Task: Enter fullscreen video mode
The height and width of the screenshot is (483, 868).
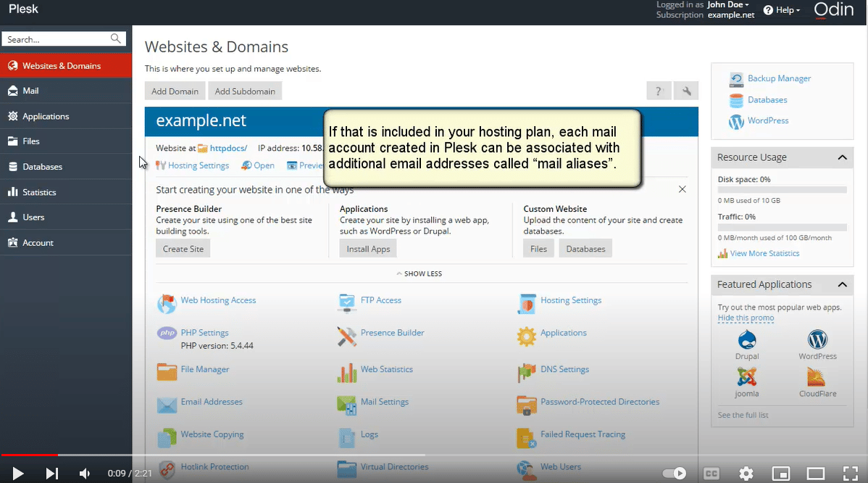Action: pyautogui.click(x=850, y=473)
